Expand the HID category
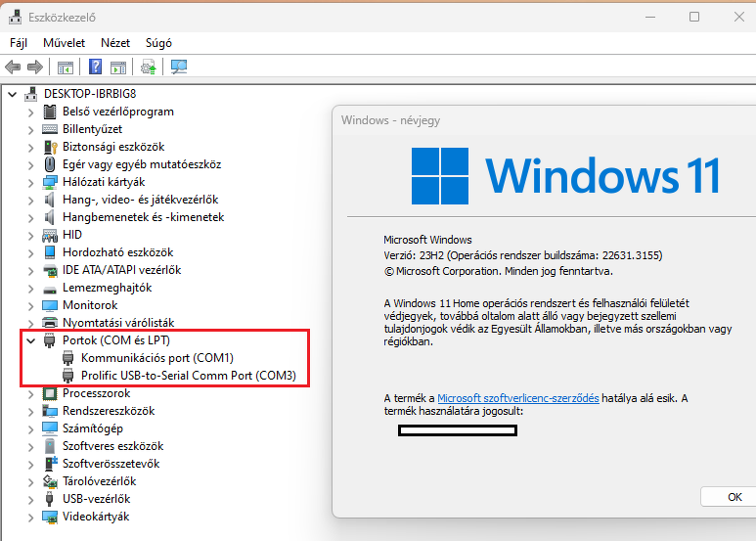Image resolution: width=756 pixels, height=541 pixels. [x=31, y=236]
